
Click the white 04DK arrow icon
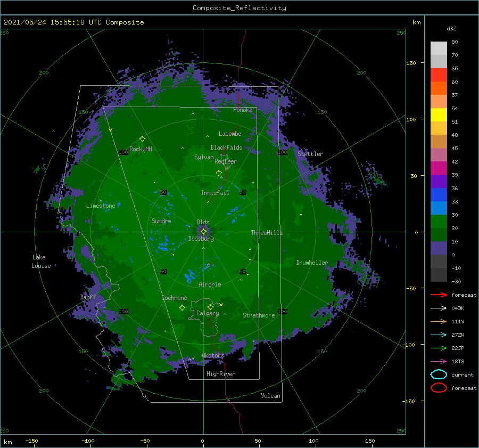click(x=439, y=308)
